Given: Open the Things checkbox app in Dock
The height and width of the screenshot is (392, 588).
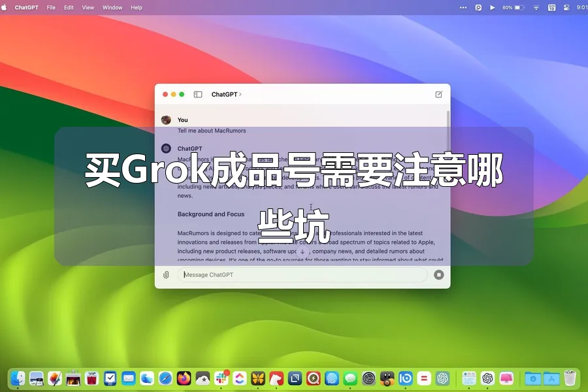Looking at the screenshot, I should pyautogui.click(x=110, y=378).
